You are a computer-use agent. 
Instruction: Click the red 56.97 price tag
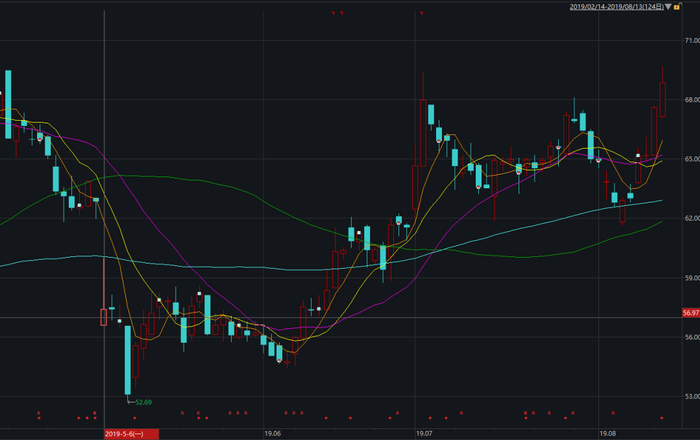[689, 313]
